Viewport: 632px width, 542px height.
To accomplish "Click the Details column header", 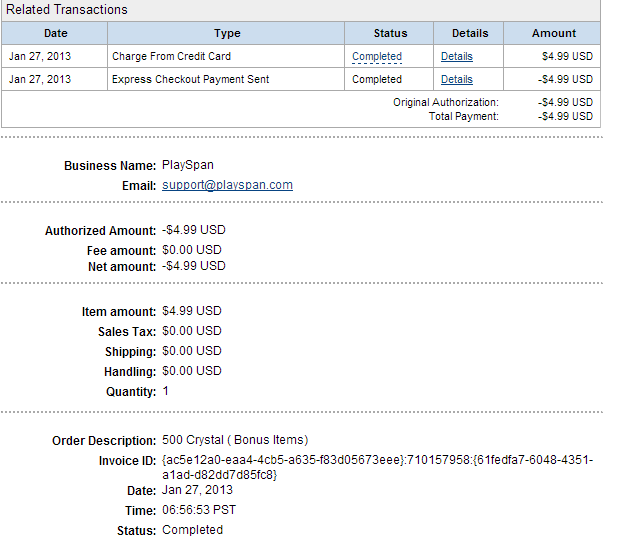I will (x=470, y=33).
